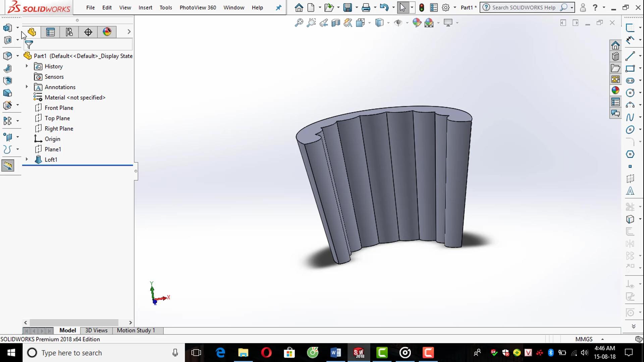Click the Rebuild traffic light icon

(422, 7)
